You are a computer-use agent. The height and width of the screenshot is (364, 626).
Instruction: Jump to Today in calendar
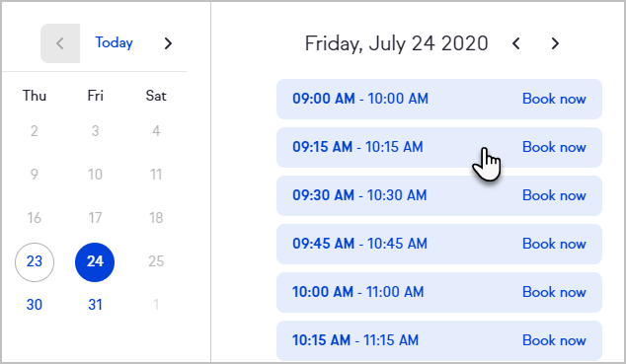click(114, 42)
